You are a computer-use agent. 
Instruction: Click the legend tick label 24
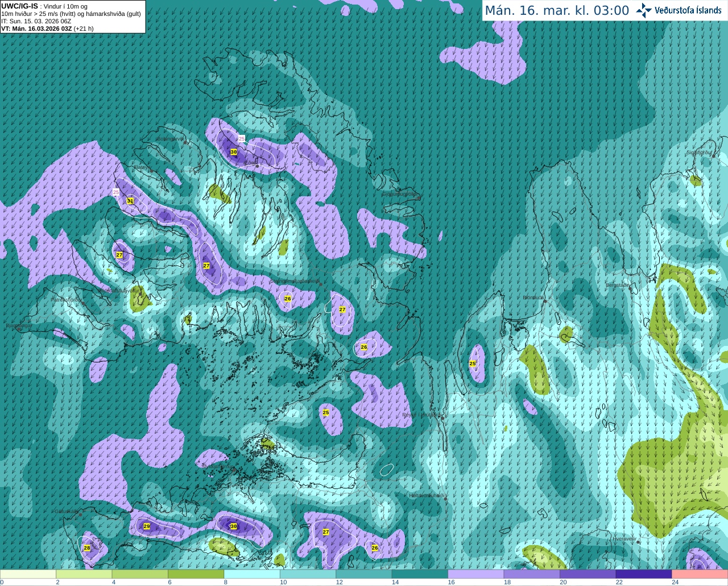tap(675, 582)
